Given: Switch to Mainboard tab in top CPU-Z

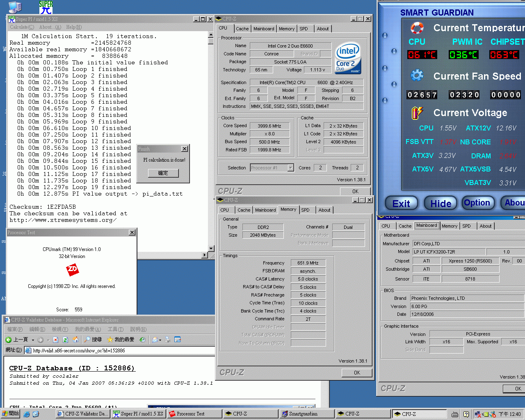Looking at the screenshot, I should pos(264,29).
